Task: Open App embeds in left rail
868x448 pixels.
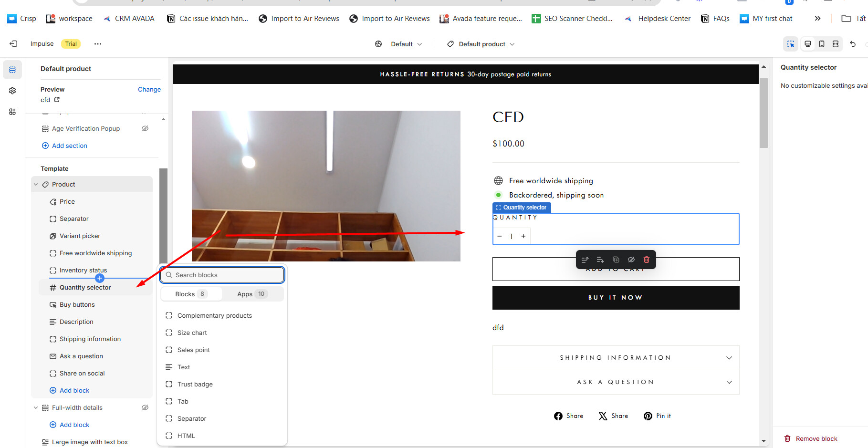Action: [x=12, y=112]
